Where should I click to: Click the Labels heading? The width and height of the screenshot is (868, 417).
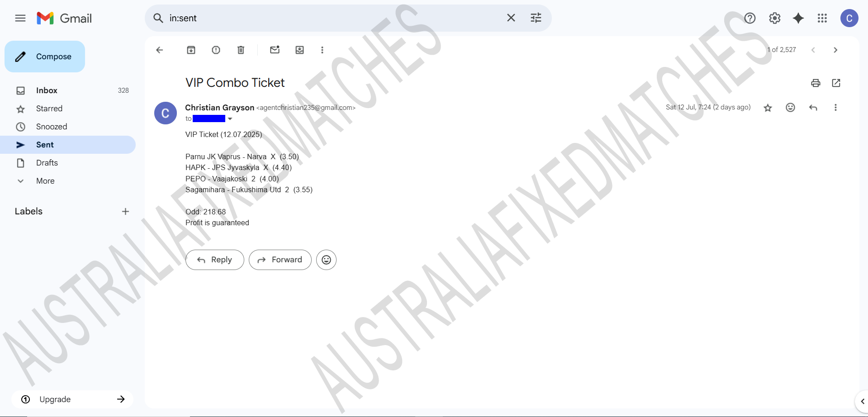[28, 211]
